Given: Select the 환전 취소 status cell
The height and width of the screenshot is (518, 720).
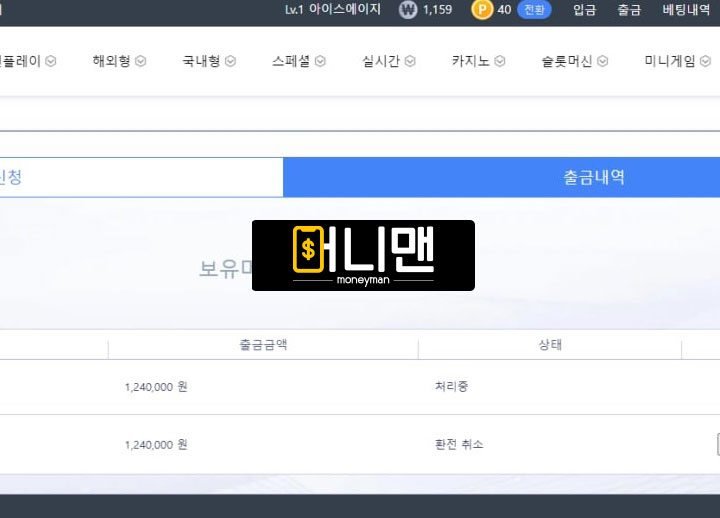Looking at the screenshot, I should click(459, 445).
